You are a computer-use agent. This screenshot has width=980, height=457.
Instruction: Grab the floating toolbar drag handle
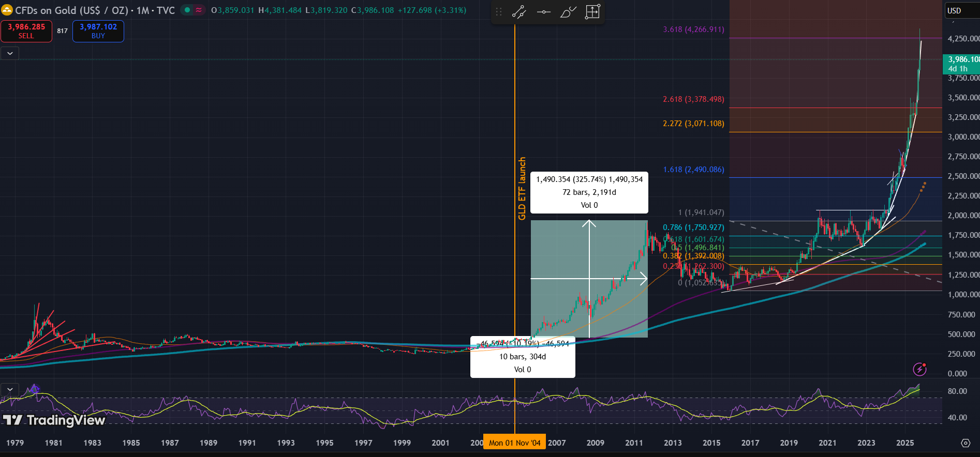[x=499, y=12]
